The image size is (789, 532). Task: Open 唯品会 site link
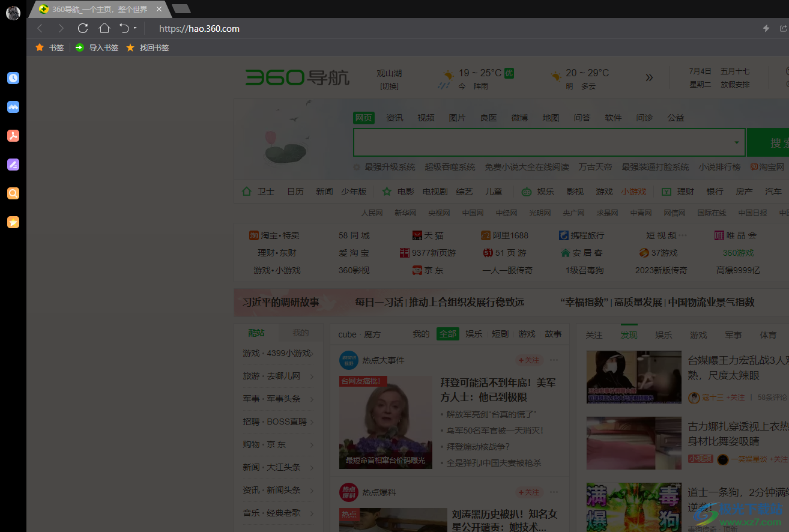[736, 235]
